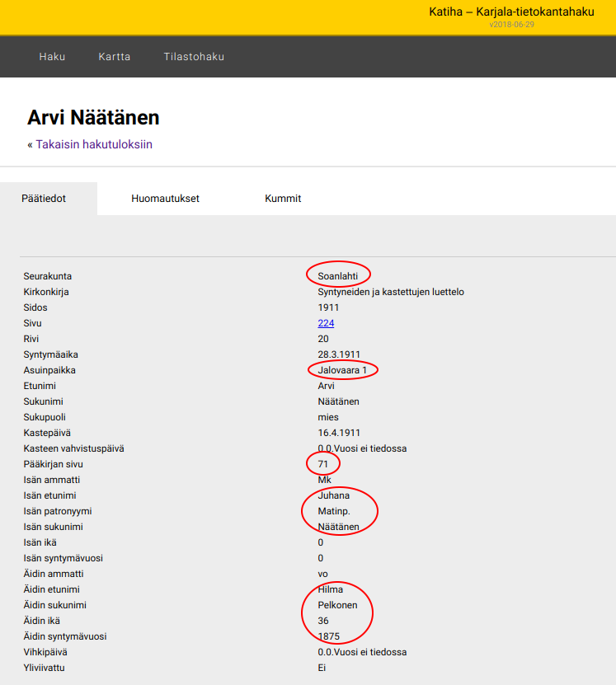Click father's first name Juhana
Viewport: 616px width, 685px height.
point(333,495)
